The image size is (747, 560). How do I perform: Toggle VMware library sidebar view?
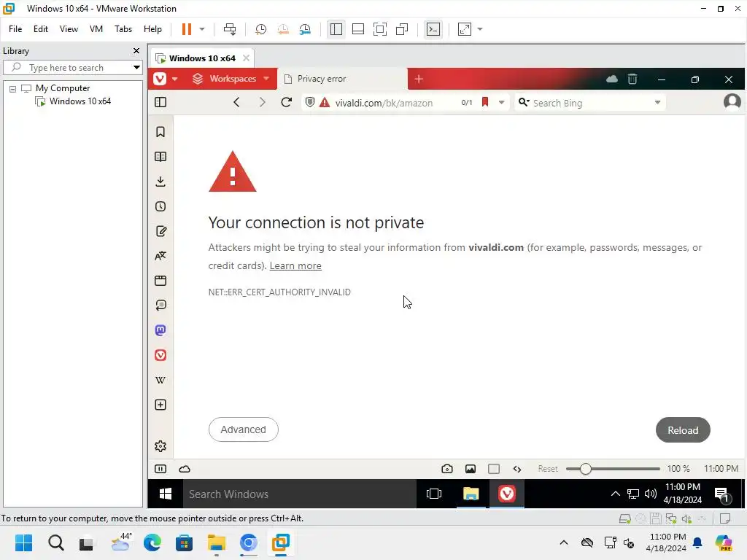tap(336, 29)
